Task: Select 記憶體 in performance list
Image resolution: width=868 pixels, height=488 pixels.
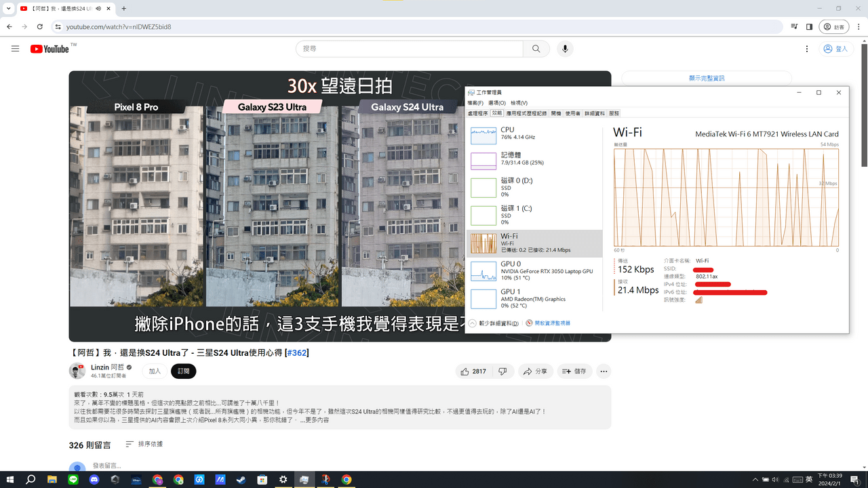Action: (x=534, y=159)
